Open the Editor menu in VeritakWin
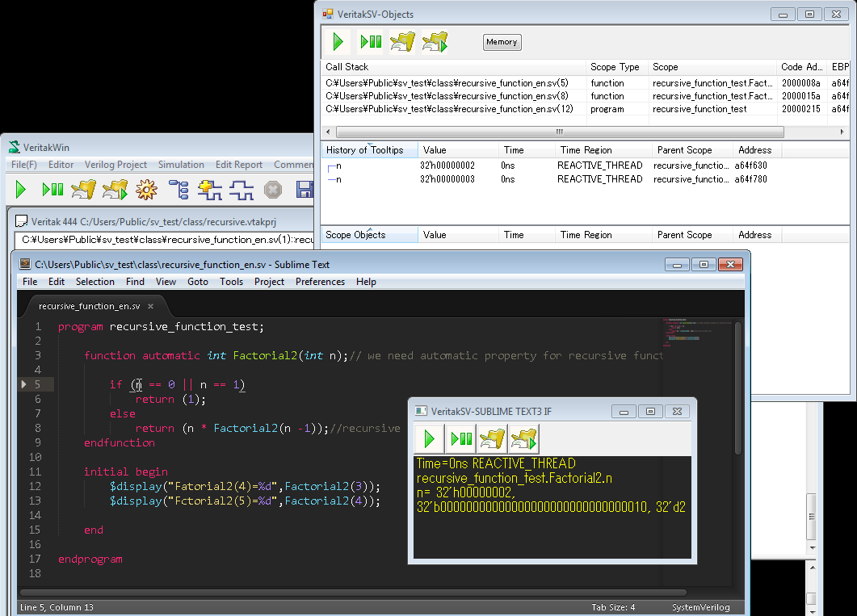This screenshot has width=857, height=616. pyautogui.click(x=61, y=165)
